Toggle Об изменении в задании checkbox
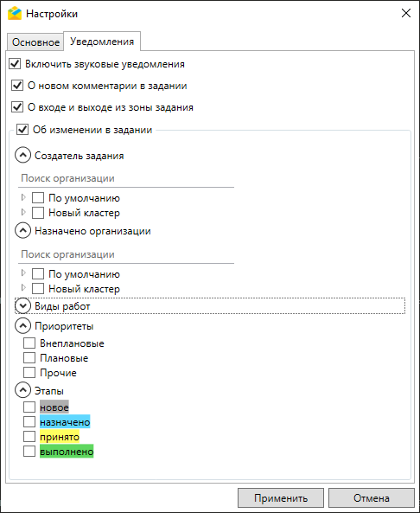 coord(22,129)
